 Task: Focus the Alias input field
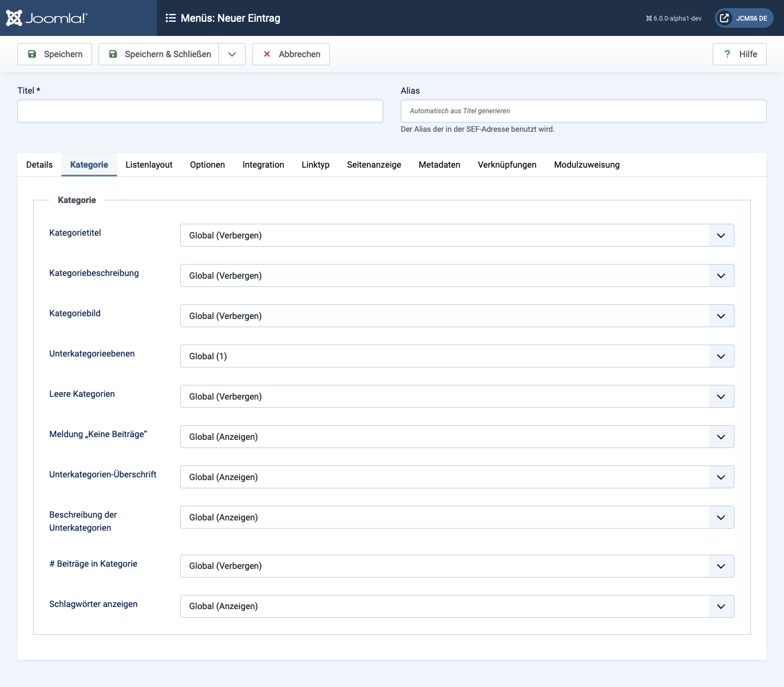click(x=583, y=111)
